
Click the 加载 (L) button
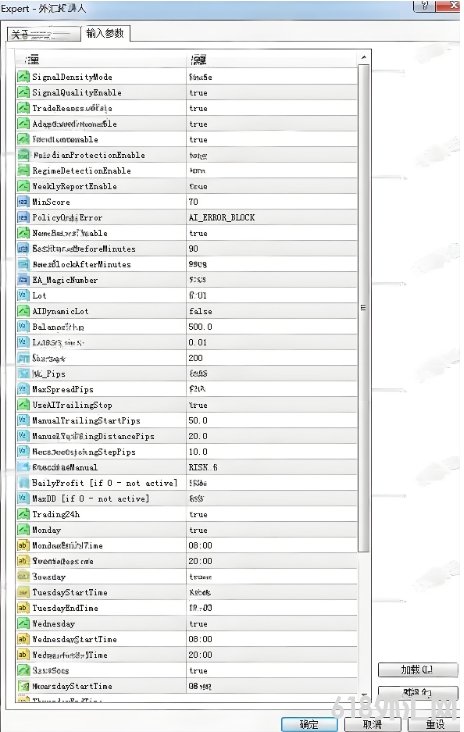417,669
